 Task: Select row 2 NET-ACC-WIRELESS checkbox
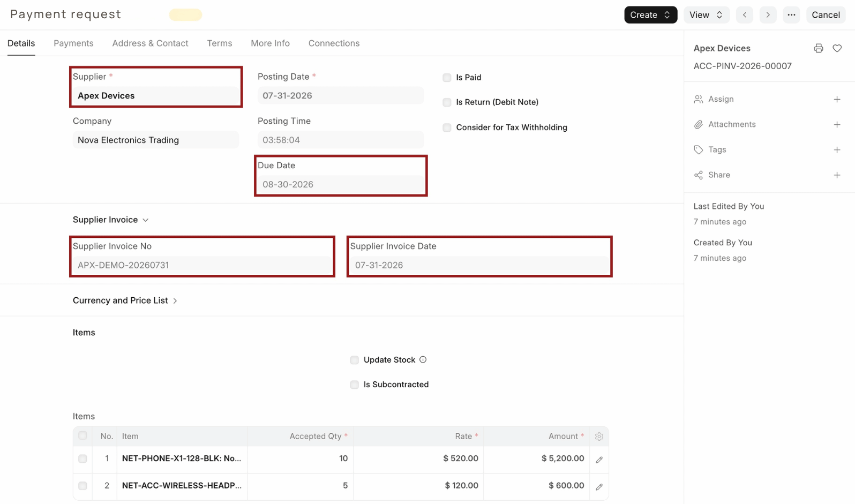tap(82, 486)
